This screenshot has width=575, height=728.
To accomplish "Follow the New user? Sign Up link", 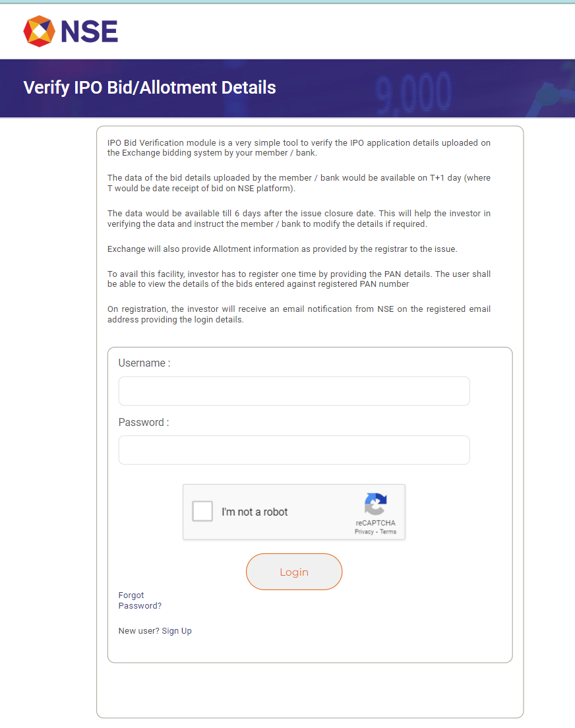I will point(155,631).
